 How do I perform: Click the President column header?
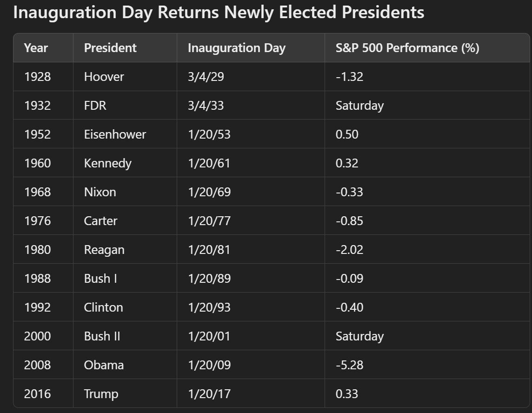[110, 48]
